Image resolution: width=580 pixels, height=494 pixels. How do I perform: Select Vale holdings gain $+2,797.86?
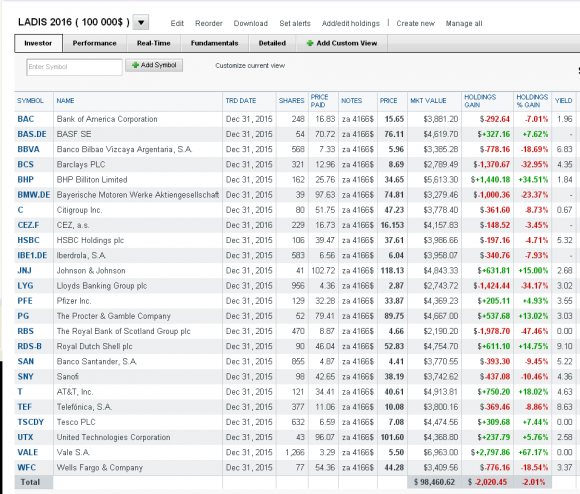pyautogui.click(x=490, y=453)
